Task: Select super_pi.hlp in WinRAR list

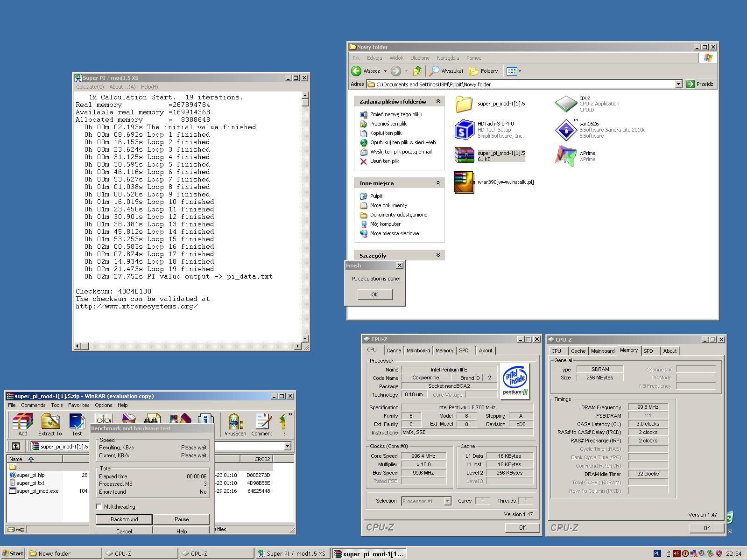Action: [30, 475]
